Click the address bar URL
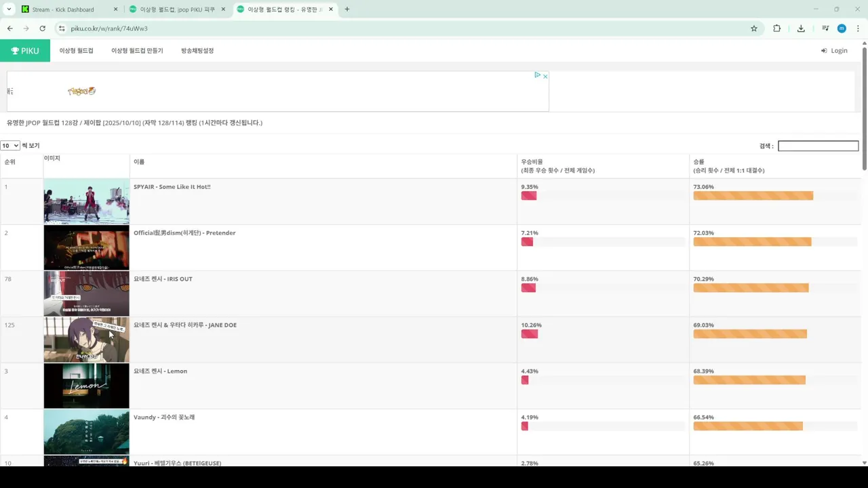The height and width of the screenshot is (488, 868). pos(109,28)
